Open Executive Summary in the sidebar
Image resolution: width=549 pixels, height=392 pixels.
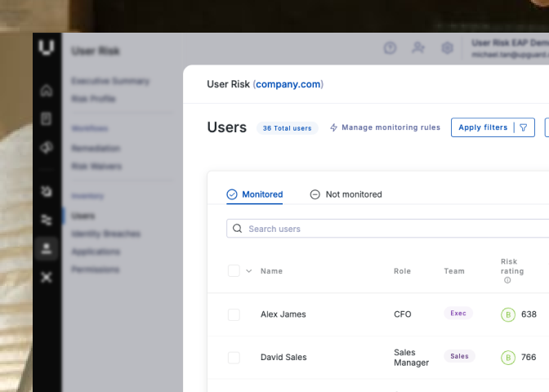110,81
